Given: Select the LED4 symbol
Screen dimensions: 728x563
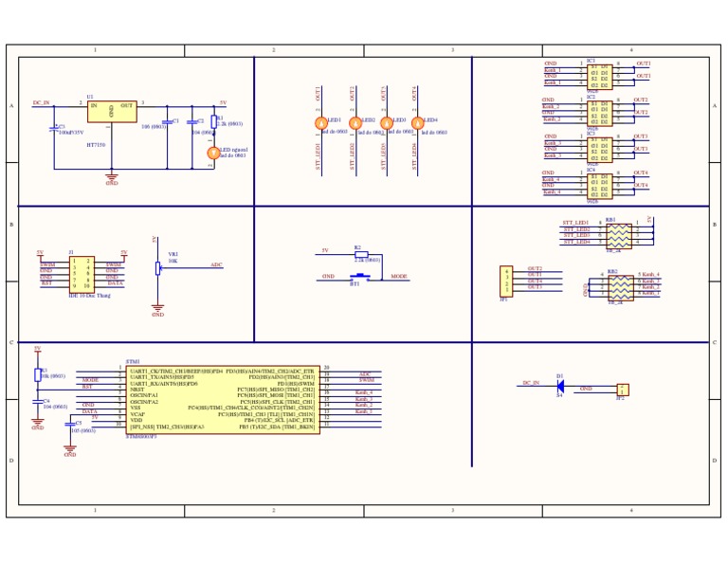Looking at the screenshot, I should [x=418, y=123].
